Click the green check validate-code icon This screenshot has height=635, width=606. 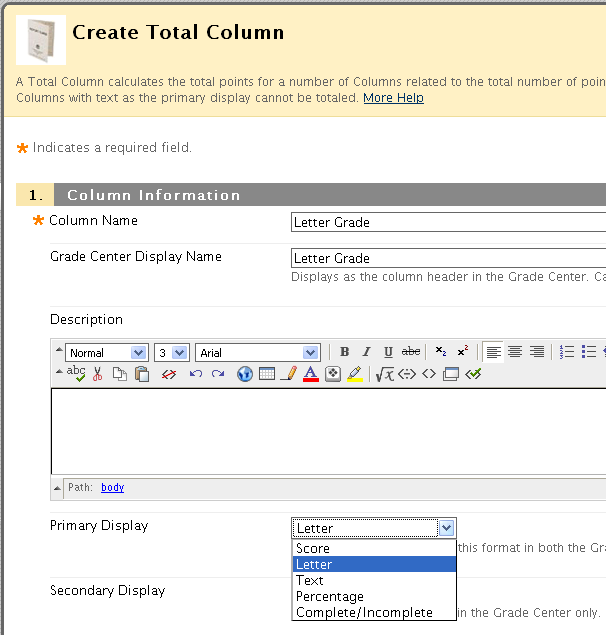pyautogui.click(x=473, y=374)
